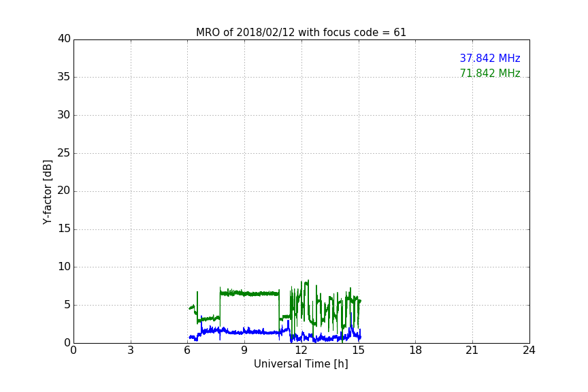Click the x-axis tick label '6'
The width and height of the screenshot is (588, 392).
pos(187,350)
